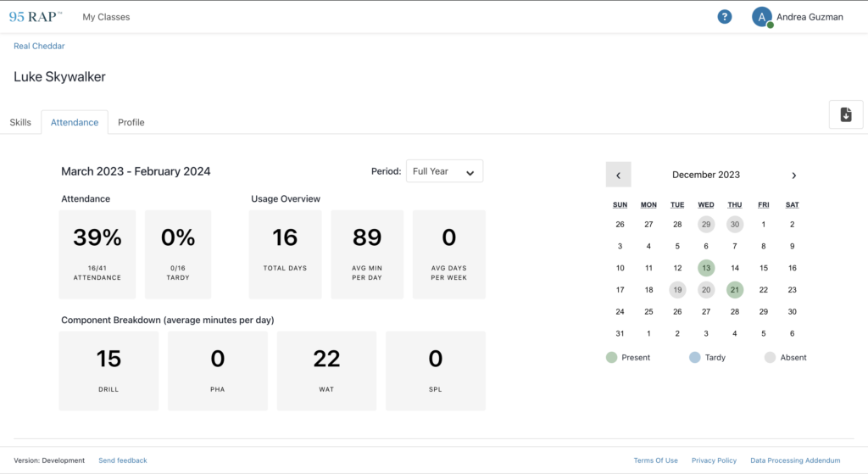The image size is (868, 474).
Task: Open the Data Processing Addendum link
Action: (795, 460)
